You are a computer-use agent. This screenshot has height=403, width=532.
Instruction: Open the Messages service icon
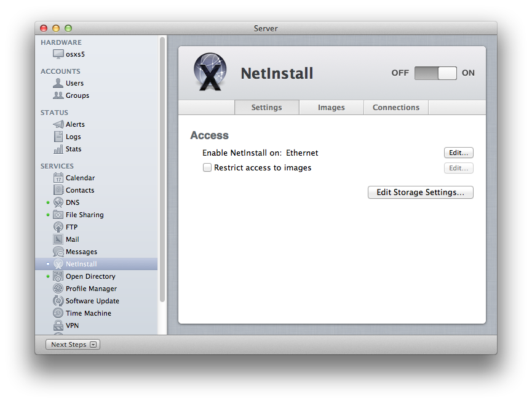[58, 252]
